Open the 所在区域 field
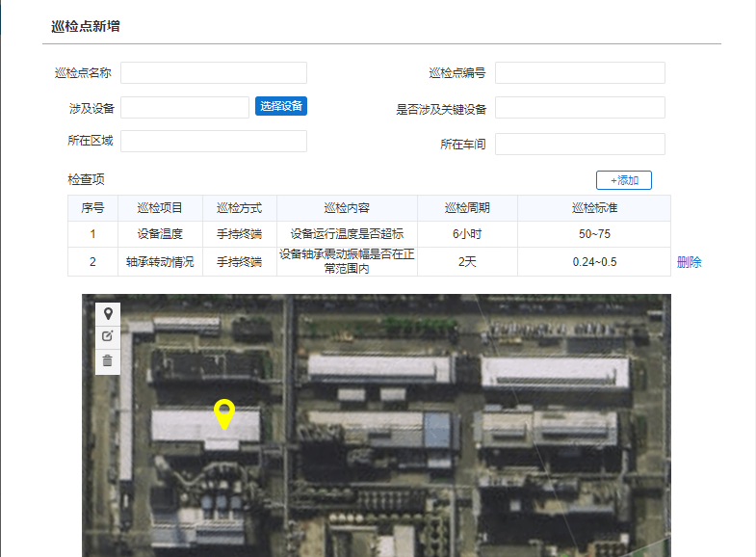756x557 pixels. point(213,142)
